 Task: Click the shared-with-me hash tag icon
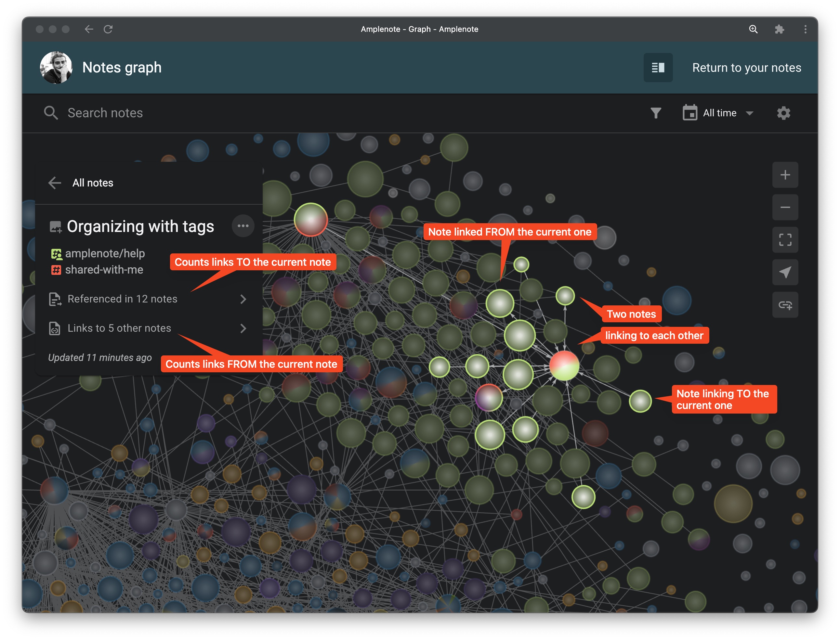(56, 270)
